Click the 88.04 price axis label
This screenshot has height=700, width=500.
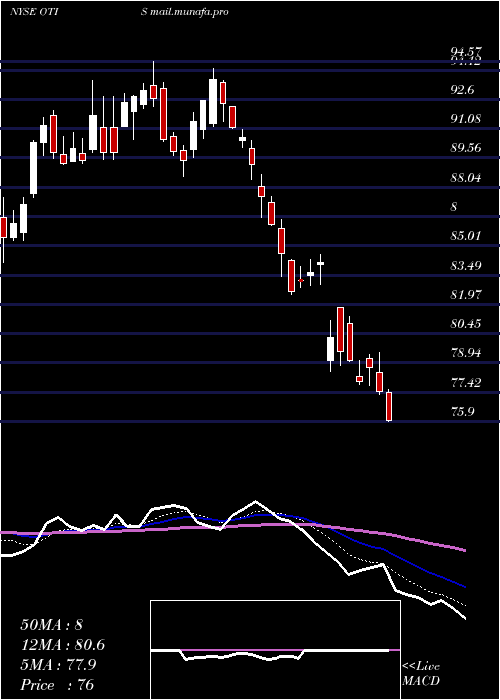click(466, 178)
